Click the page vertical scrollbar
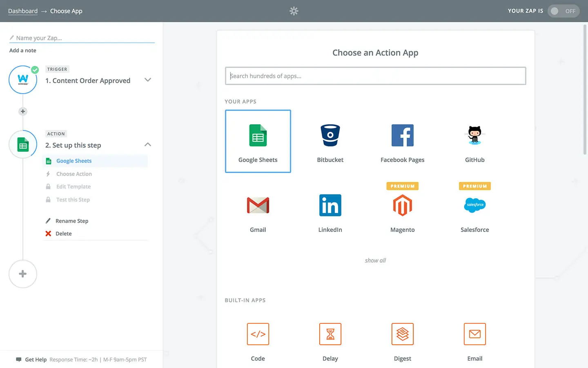 pyautogui.click(x=585, y=90)
